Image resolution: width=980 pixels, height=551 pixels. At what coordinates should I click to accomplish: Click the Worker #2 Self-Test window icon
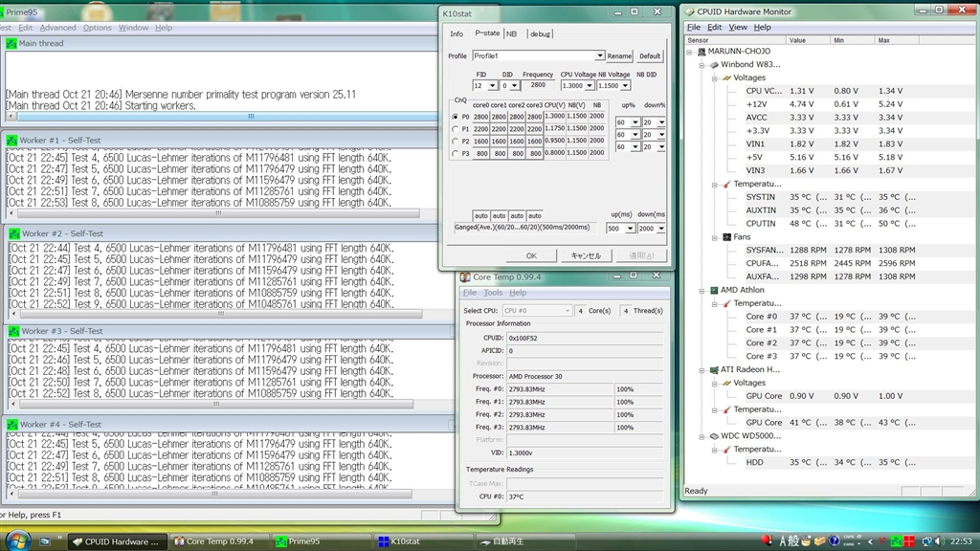click(x=14, y=233)
